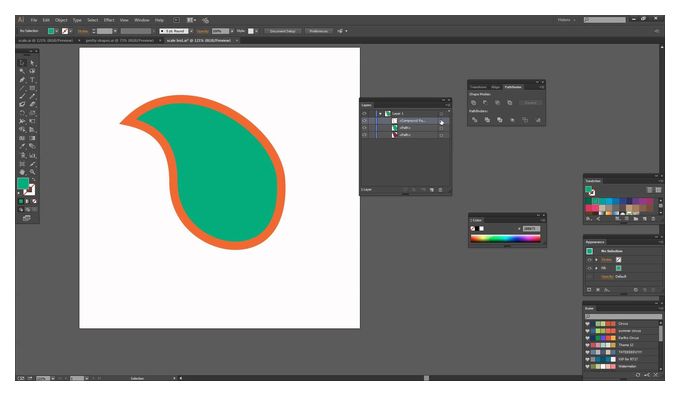
Task: Open the Object menu
Action: pyautogui.click(x=61, y=20)
